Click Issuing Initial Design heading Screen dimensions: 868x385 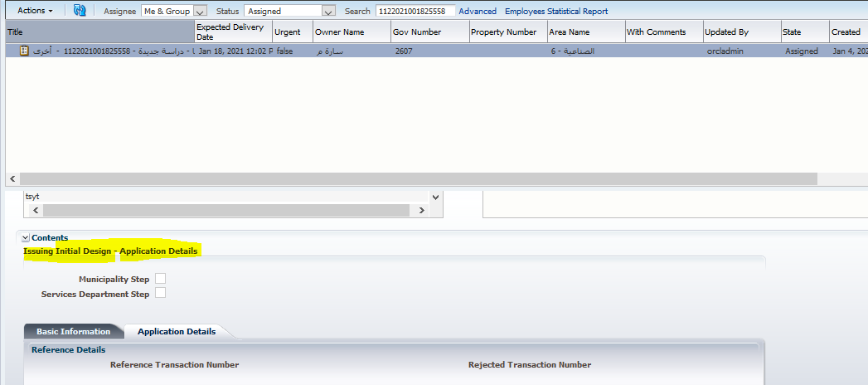click(110, 251)
